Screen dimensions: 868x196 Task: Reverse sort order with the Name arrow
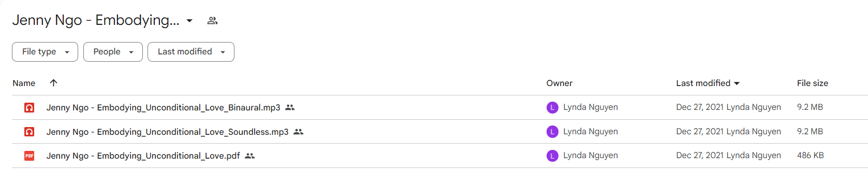[53, 83]
